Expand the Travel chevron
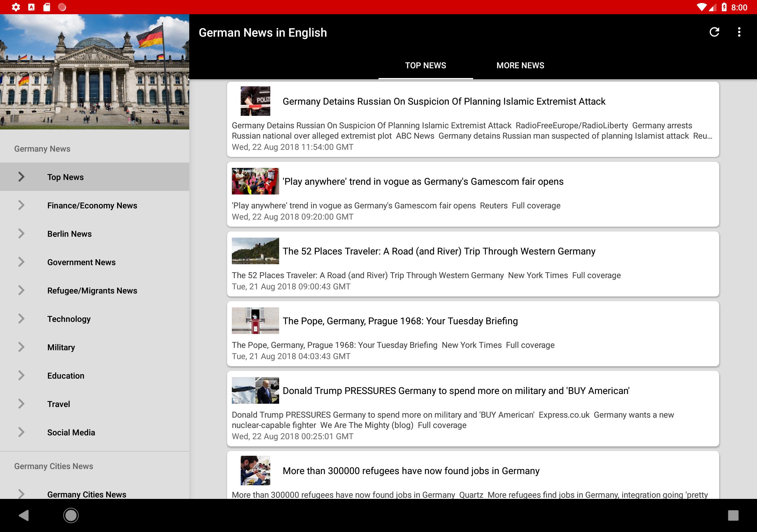Image resolution: width=757 pixels, height=532 pixels. 21,403
